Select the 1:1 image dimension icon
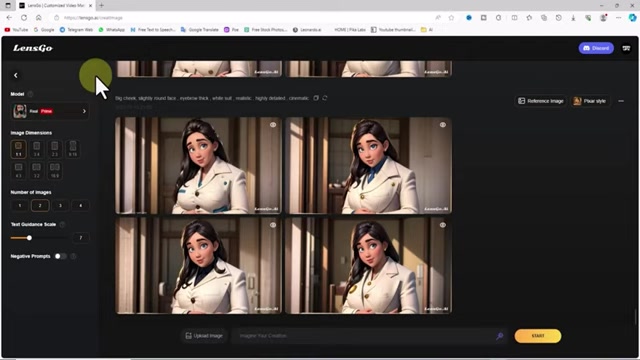 click(x=18, y=149)
